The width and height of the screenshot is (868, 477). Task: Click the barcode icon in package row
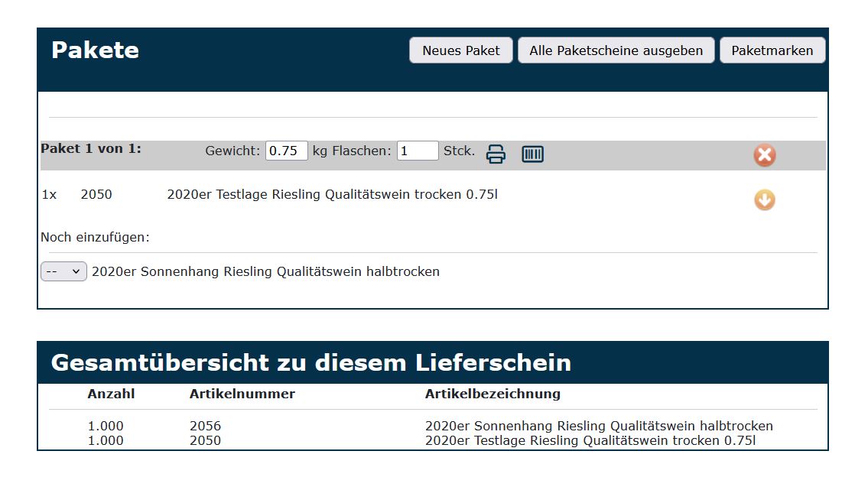coord(532,154)
